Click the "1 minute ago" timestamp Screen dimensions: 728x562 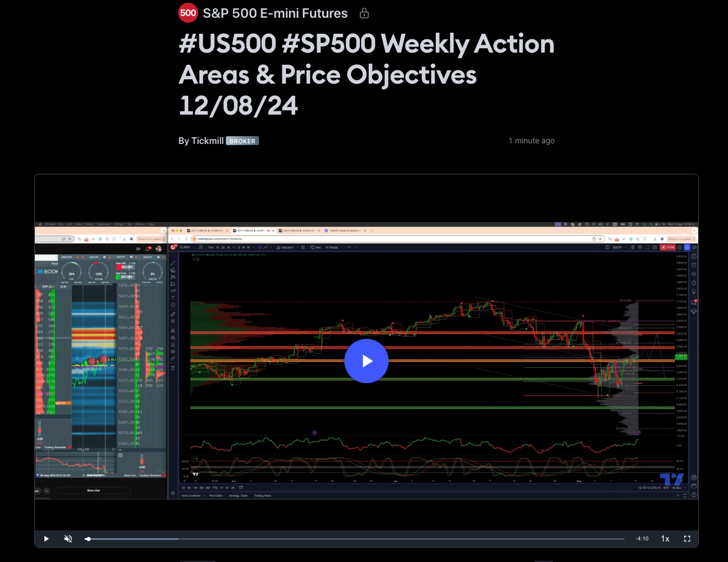pyautogui.click(x=531, y=141)
